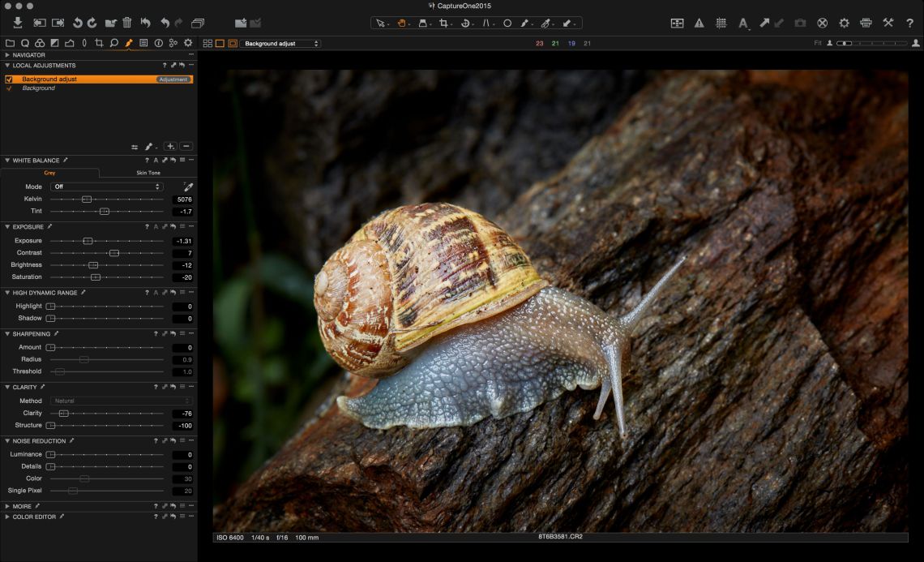Add a new adjustment layer
This screenshot has width=924, height=562.
[169, 147]
